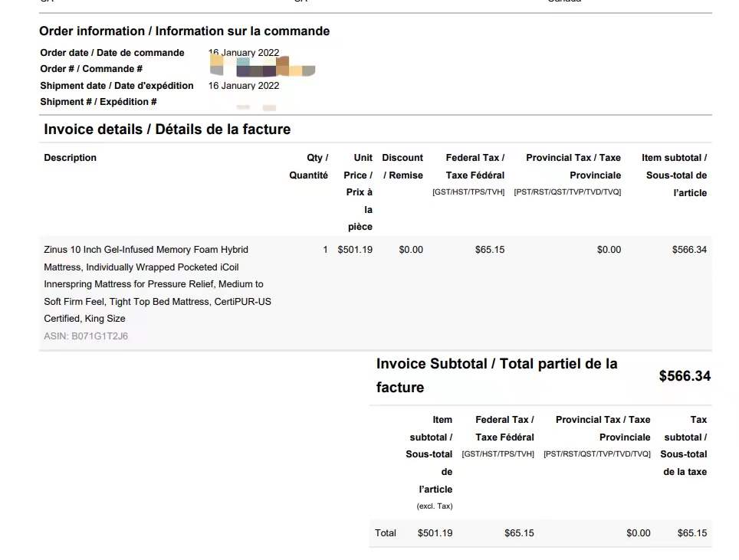Click 'Provincial Tax' header in the invoice details table
The image size is (739, 560).
click(567, 175)
